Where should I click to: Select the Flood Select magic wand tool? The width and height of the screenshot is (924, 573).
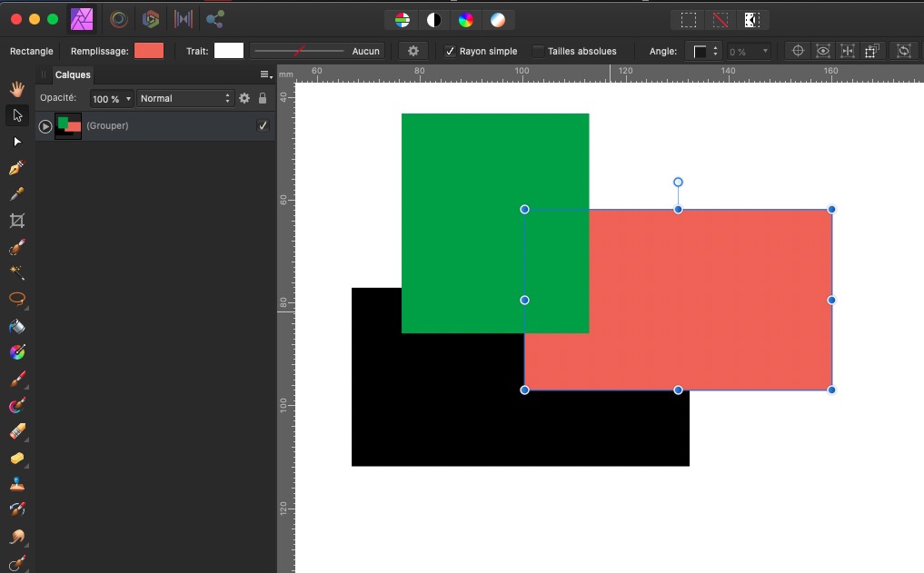(x=17, y=272)
